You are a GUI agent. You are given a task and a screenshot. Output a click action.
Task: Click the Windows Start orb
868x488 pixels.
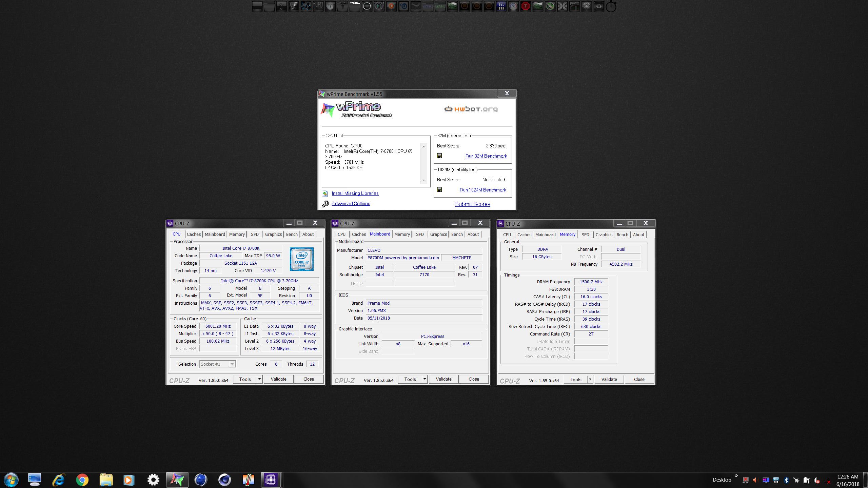(x=11, y=480)
